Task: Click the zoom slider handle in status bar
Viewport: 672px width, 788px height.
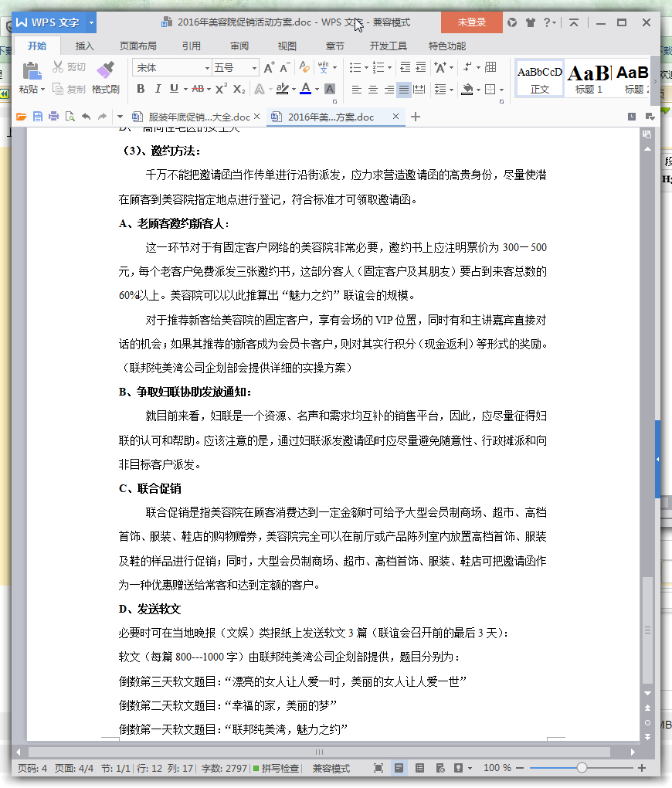Action: click(582, 768)
